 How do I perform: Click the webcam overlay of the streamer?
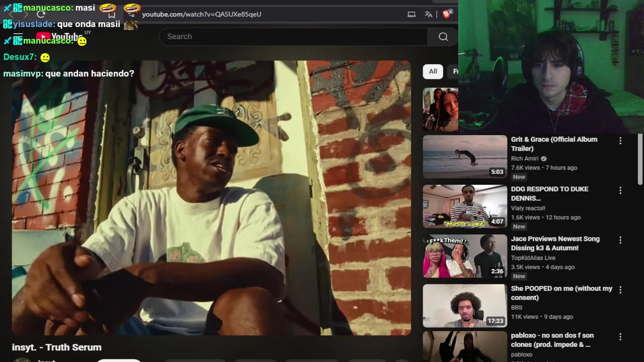pyautogui.click(x=551, y=67)
